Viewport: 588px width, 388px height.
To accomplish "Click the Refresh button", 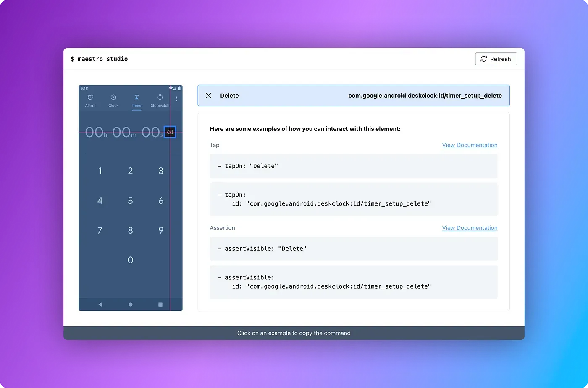I will pyautogui.click(x=496, y=59).
